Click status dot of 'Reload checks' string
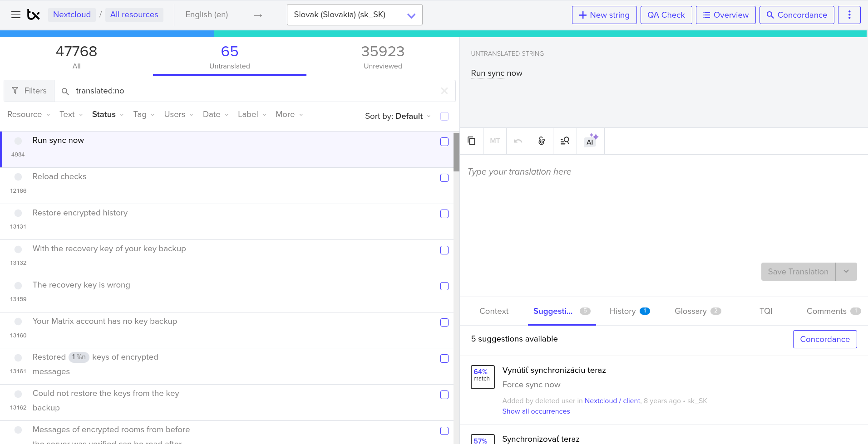Viewport: 868px width, 444px height. point(18,177)
